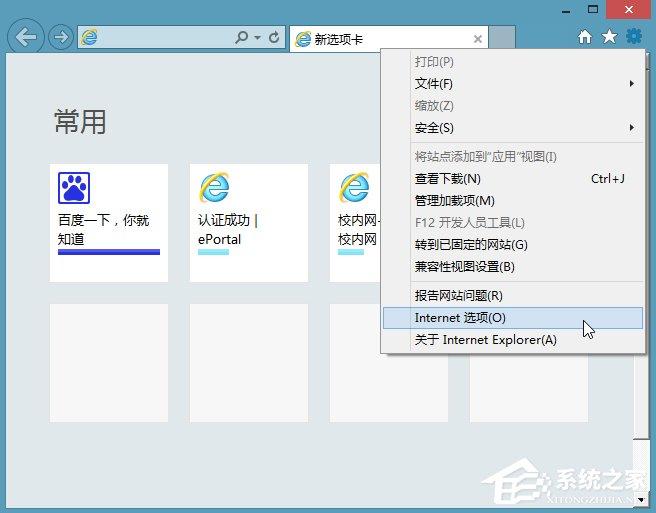Open the 校内网 frequent site tile
656x513 pixels.
point(355,223)
